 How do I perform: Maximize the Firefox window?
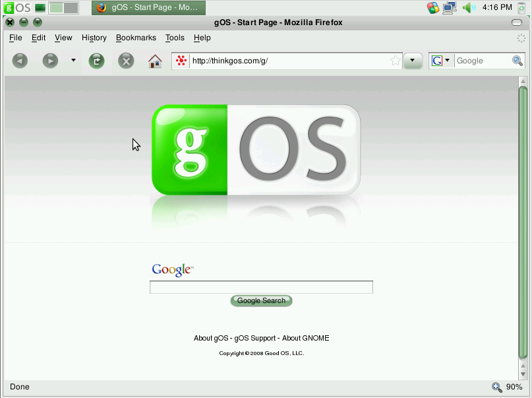pyautogui.click(x=38, y=22)
